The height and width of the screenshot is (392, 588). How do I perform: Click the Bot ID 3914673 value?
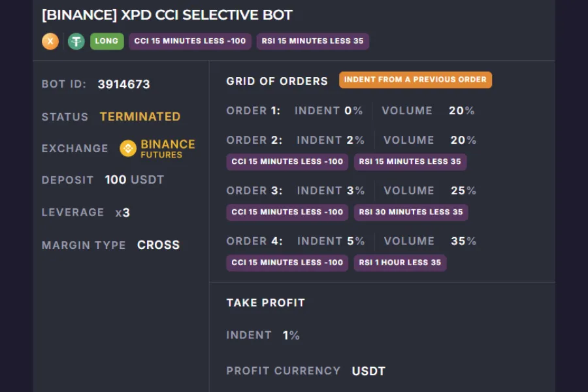123,84
